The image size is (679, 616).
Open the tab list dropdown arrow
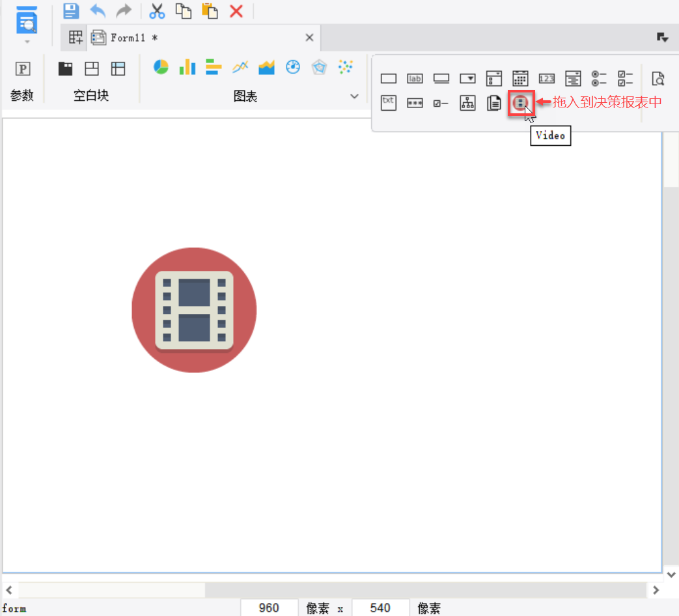(x=662, y=38)
